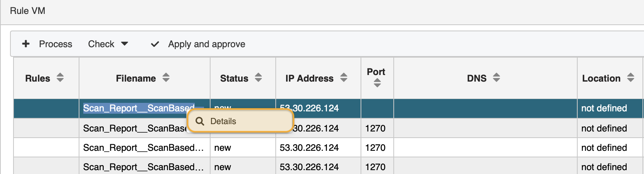
Task: Click the sort arrows next to Filename
Action: pyautogui.click(x=166, y=78)
